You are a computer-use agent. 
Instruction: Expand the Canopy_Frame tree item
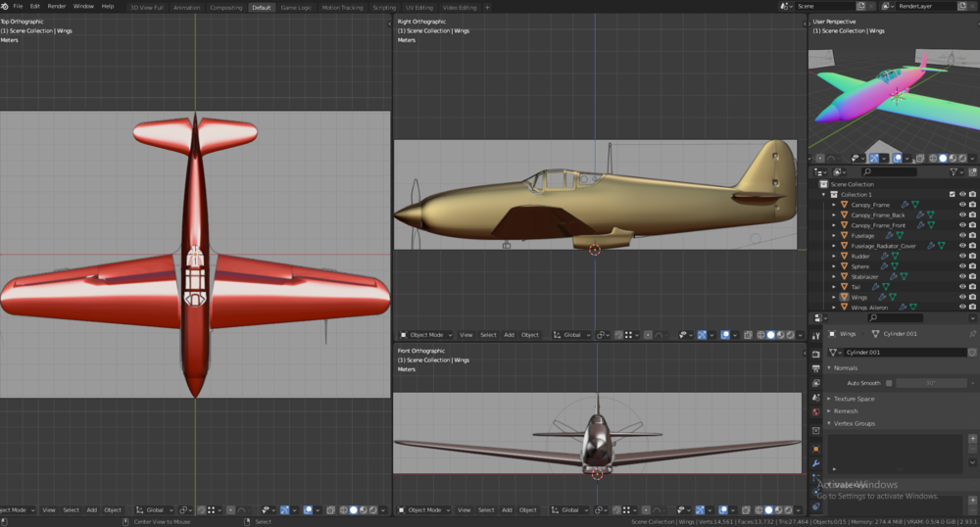(834, 205)
